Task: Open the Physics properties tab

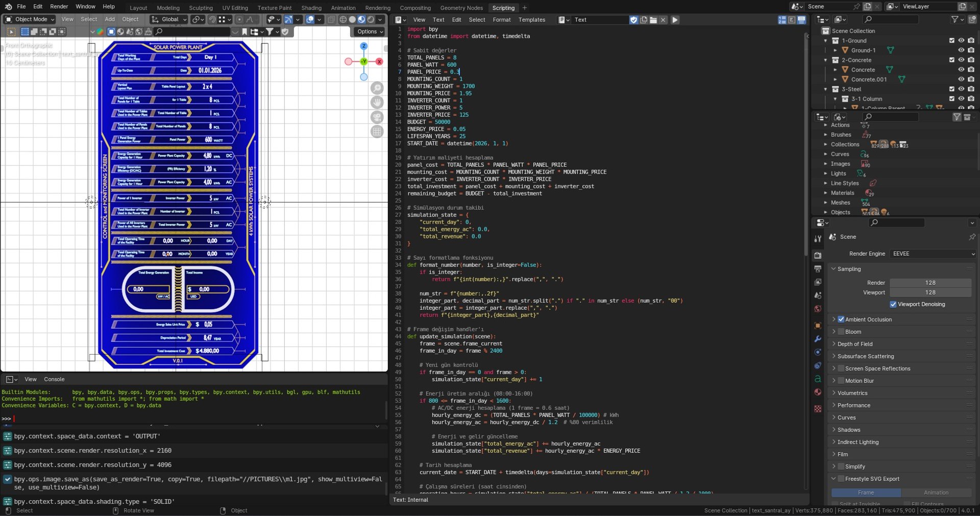Action: [x=818, y=352]
